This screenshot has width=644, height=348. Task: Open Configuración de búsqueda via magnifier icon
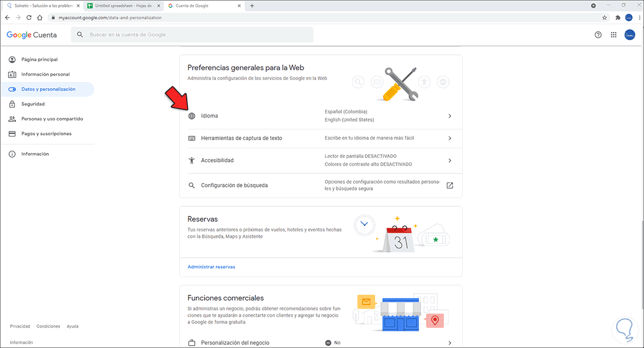pos(192,185)
